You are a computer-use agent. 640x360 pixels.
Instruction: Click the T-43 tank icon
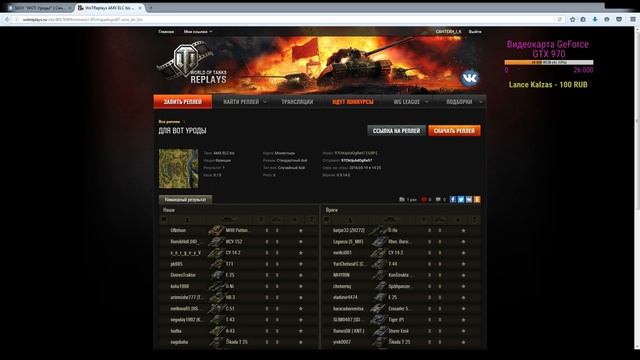click(x=216, y=320)
